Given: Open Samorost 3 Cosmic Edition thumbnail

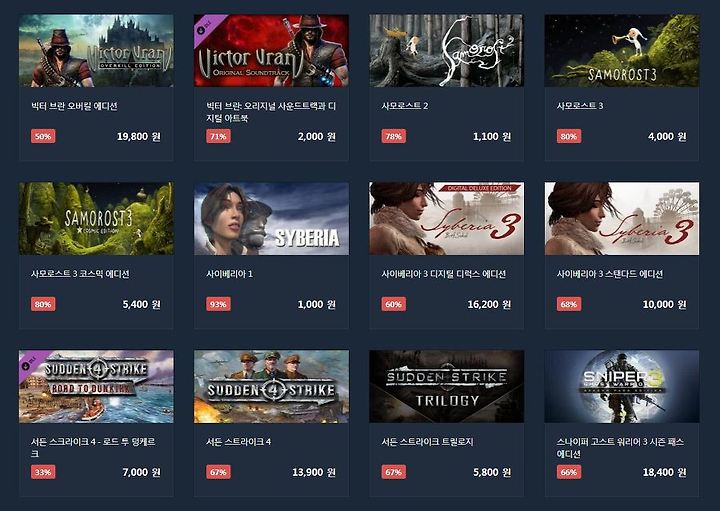Looking at the screenshot, I should tap(96, 219).
